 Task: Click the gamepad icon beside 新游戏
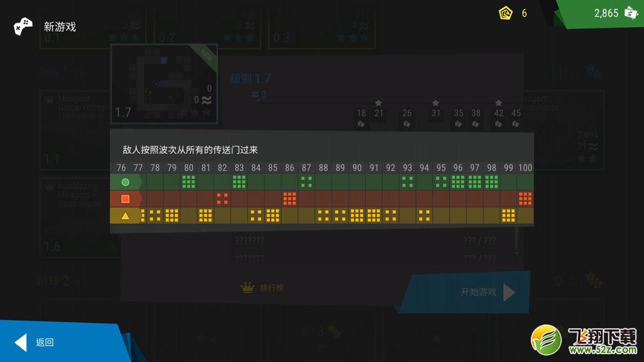[23, 27]
